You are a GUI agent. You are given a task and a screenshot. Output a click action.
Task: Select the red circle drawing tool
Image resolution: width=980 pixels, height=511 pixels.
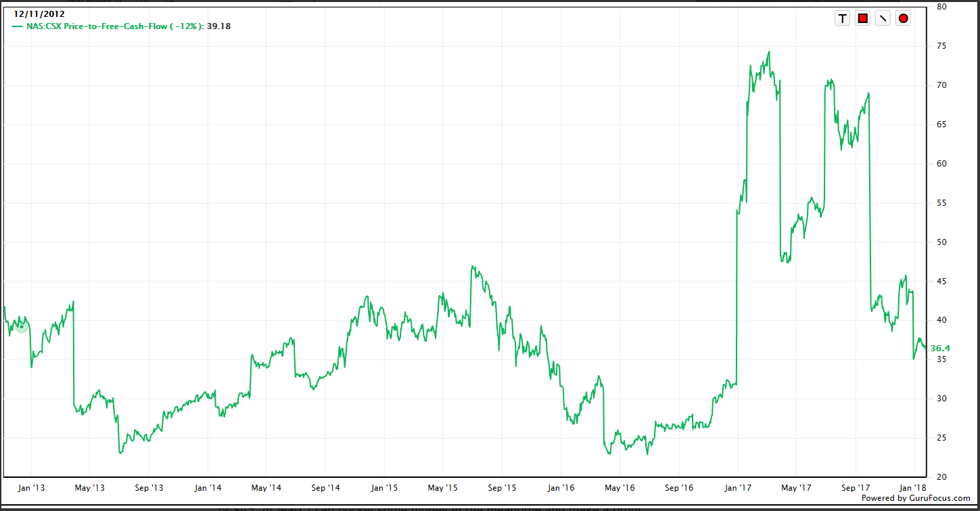pos(903,18)
